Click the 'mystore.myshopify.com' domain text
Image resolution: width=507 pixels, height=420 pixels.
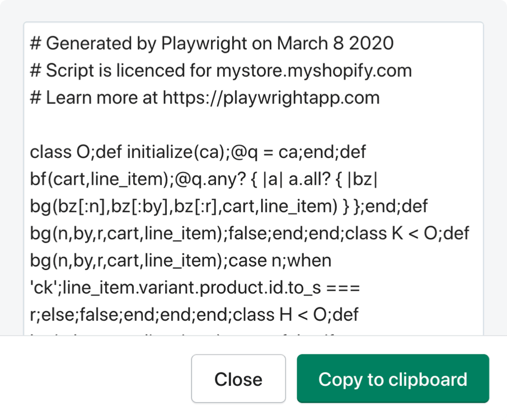[314, 71]
